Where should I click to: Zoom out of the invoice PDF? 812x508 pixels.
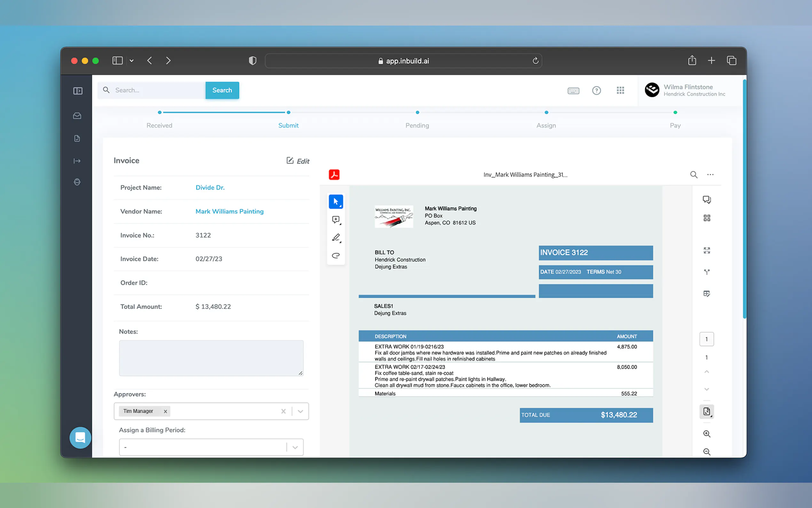[x=707, y=452]
